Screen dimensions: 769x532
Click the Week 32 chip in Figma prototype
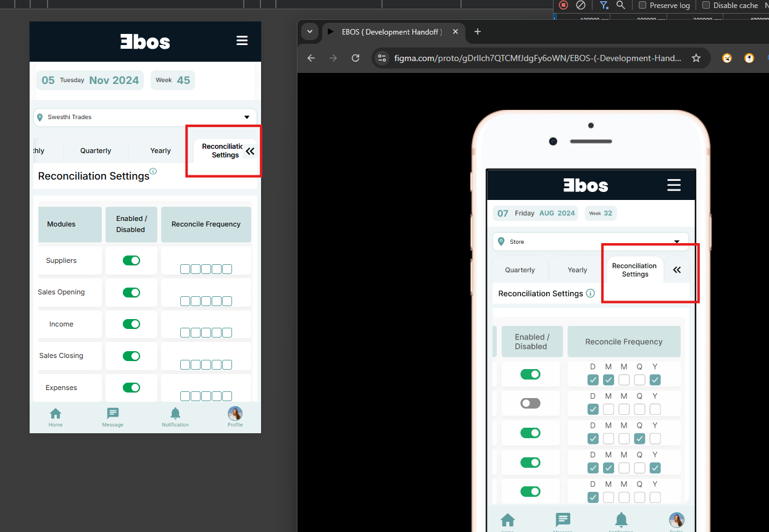pos(601,213)
